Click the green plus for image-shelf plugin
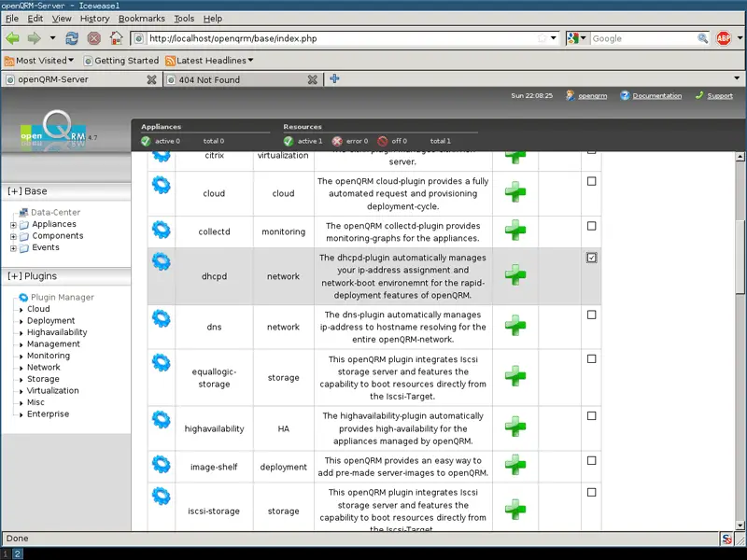Viewport: 747px width, 560px height. click(x=514, y=465)
